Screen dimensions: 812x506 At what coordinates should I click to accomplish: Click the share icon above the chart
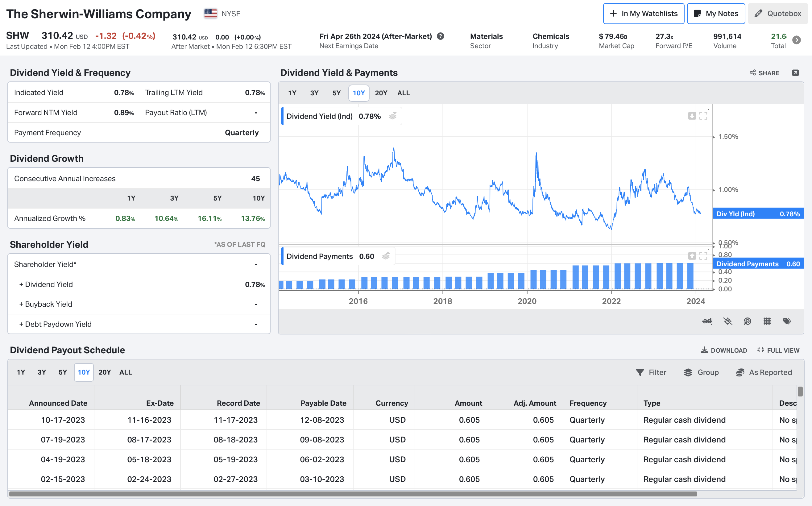(x=753, y=73)
